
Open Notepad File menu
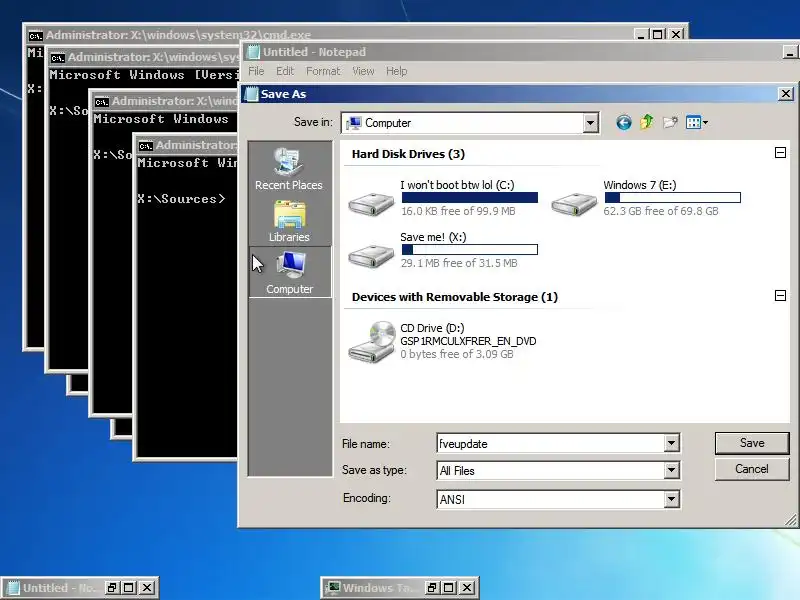[256, 71]
